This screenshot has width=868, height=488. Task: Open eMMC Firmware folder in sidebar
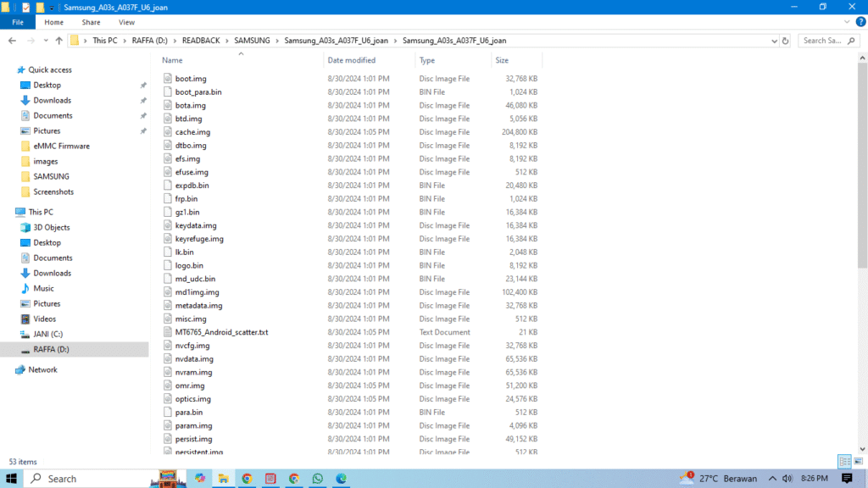tap(61, 146)
